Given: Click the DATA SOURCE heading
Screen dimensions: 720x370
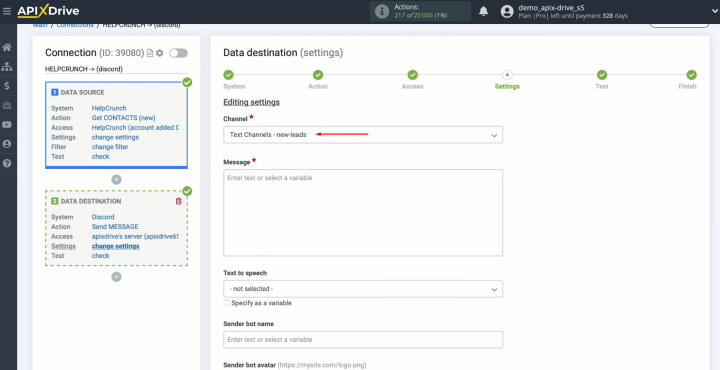Looking at the screenshot, I should pos(83,93).
